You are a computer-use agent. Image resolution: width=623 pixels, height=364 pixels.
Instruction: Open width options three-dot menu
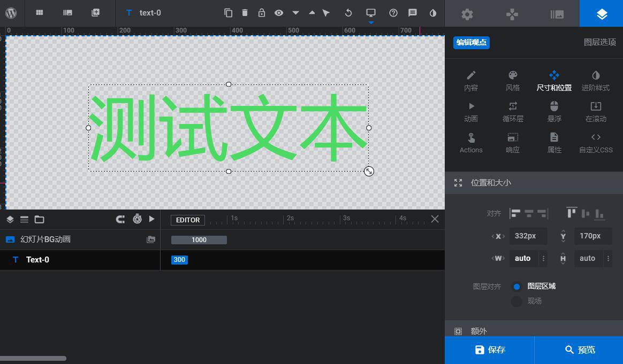pos(544,258)
